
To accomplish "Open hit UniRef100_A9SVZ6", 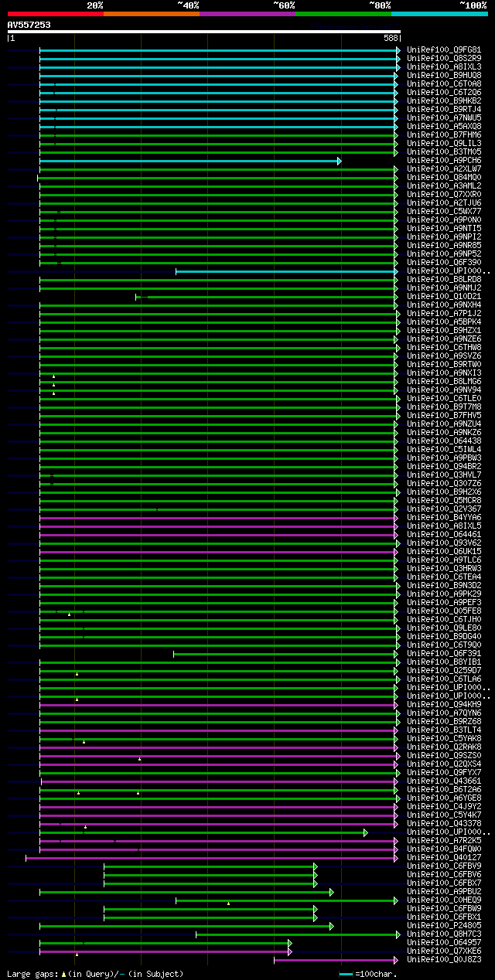I will coord(444,356).
